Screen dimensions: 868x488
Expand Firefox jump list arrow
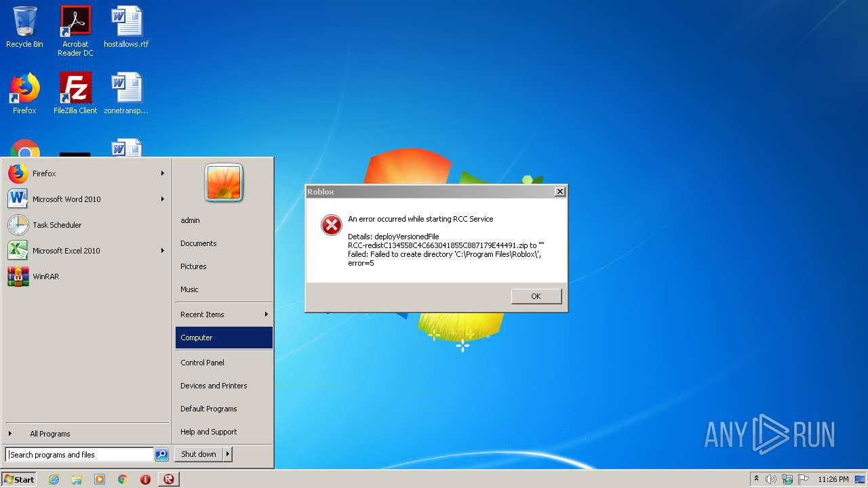(163, 174)
